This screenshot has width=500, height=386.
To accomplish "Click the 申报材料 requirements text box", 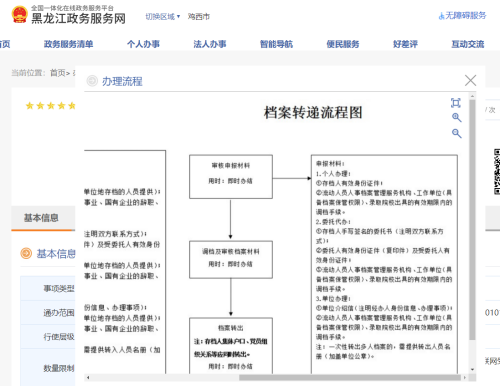I will (x=384, y=264).
